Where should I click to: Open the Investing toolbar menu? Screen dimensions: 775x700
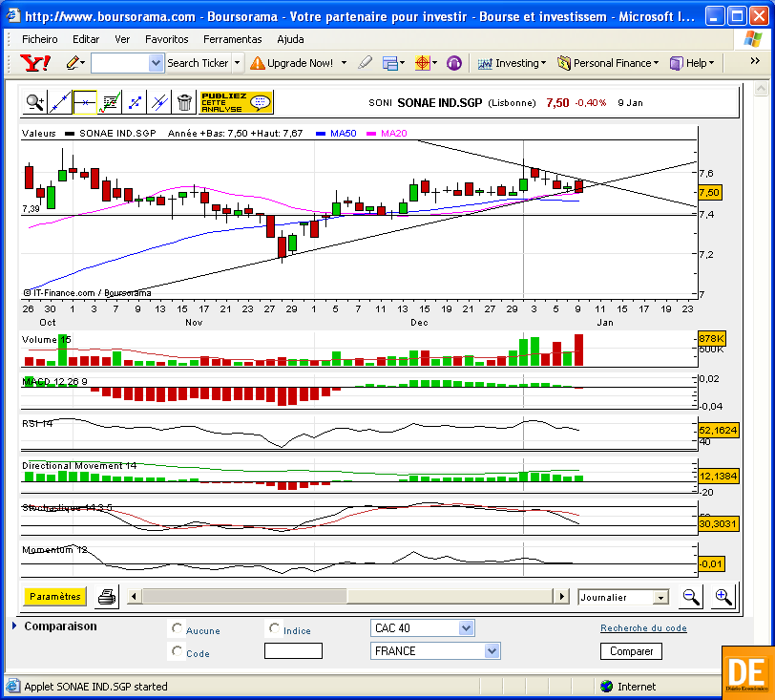point(512,63)
